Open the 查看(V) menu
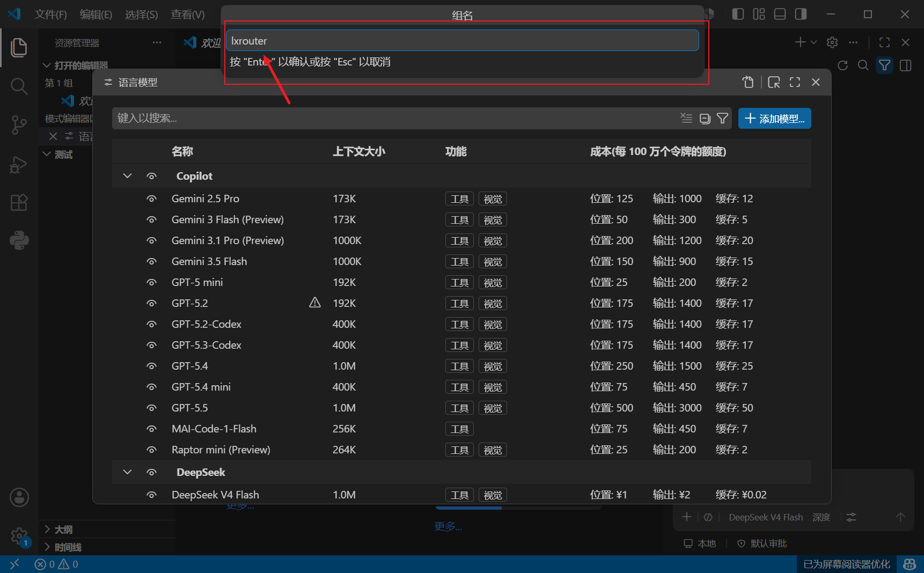 [188, 14]
